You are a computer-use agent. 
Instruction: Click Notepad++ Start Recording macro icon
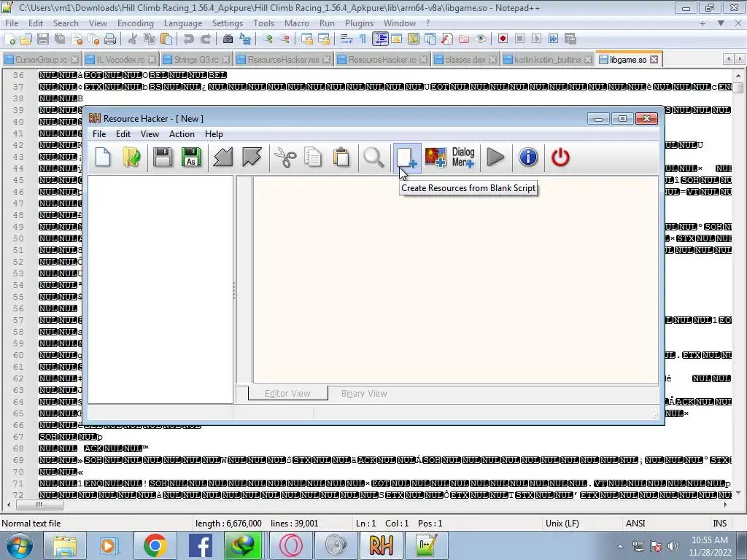point(503,39)
